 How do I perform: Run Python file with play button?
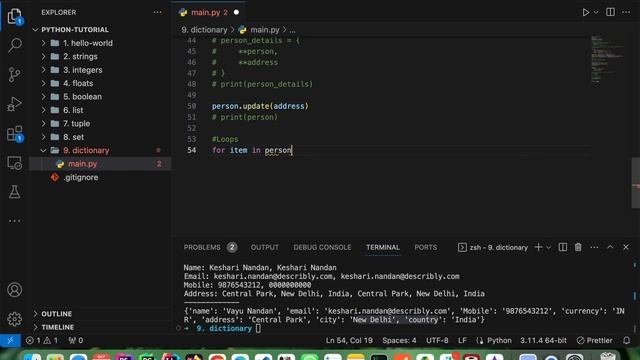pyautogui.click(x=585, y=12)
